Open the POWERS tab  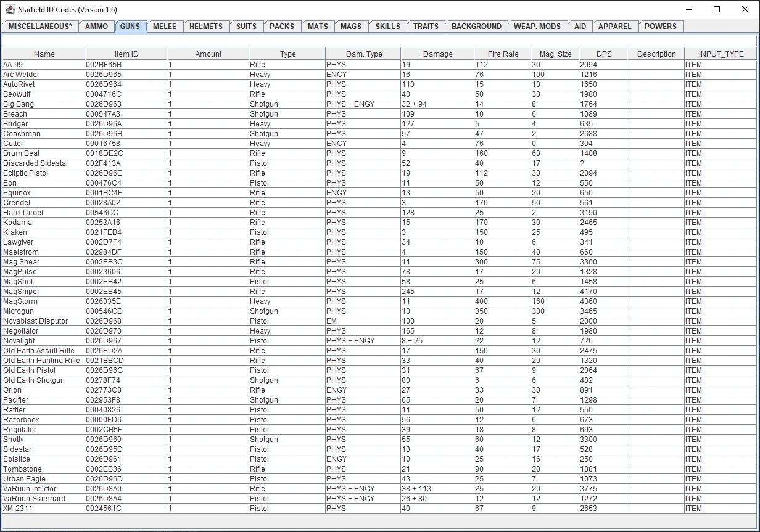[x=661, y=27]
